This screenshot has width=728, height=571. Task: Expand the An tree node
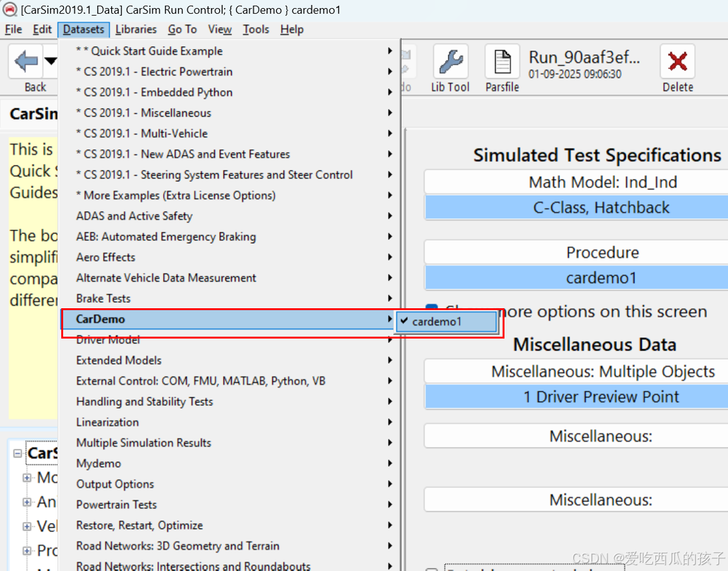(27, 502)
